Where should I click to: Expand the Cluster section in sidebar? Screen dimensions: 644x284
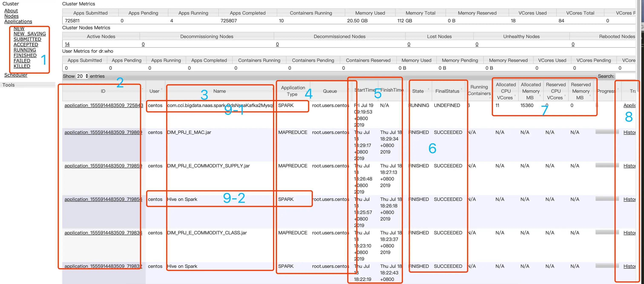(10, 3)
